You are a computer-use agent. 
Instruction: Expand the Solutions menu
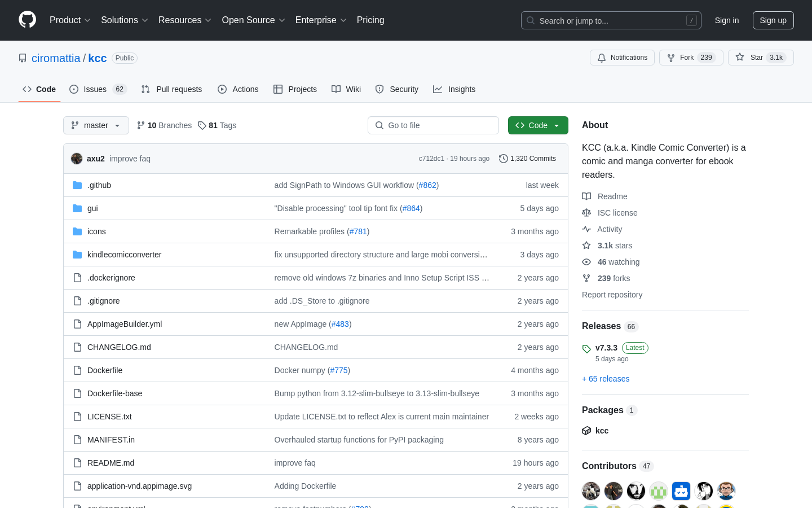124,20
